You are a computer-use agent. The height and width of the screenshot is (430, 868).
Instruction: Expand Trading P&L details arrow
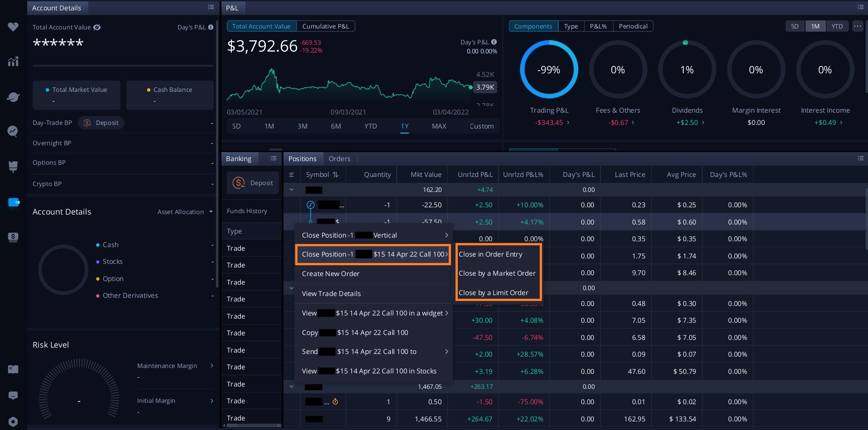click(x=568, y=122)
